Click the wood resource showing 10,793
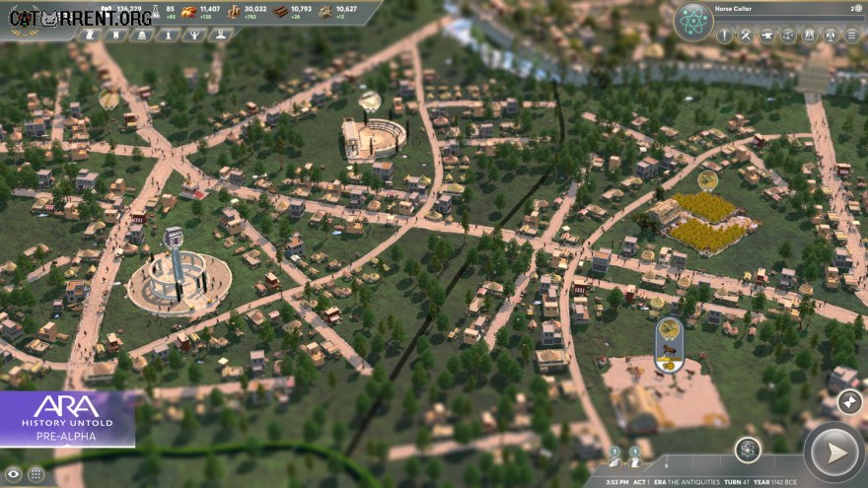The image size is (868, 488). (x=293, y=12)
